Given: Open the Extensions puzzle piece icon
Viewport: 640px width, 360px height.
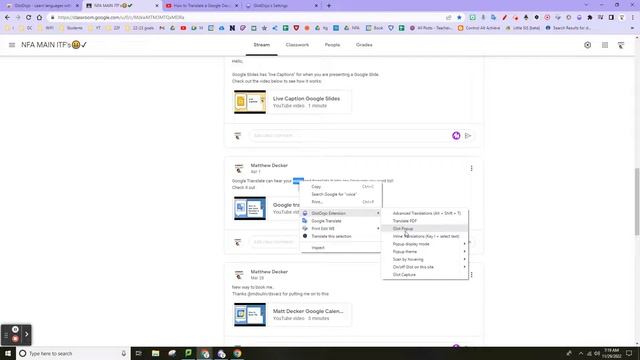Looking at the screenshot, I should 590,18.
